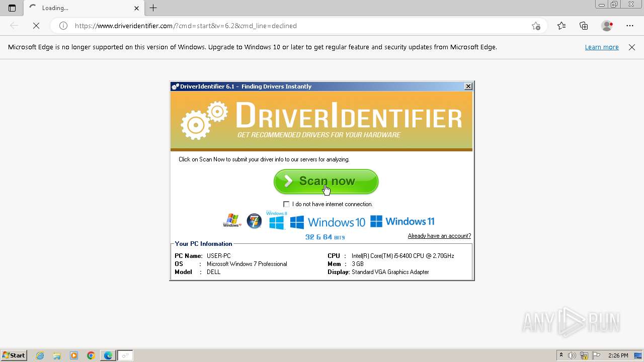Open the volume control
644x362 pixels.
(x=572, y=355)
